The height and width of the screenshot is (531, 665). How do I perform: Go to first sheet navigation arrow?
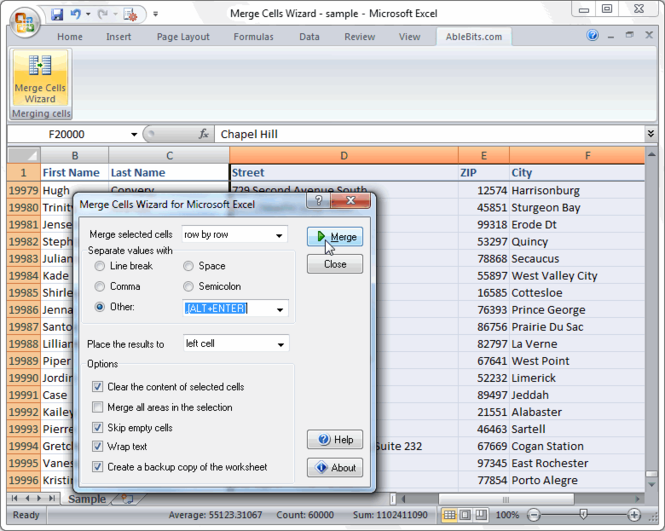point(15,498)
